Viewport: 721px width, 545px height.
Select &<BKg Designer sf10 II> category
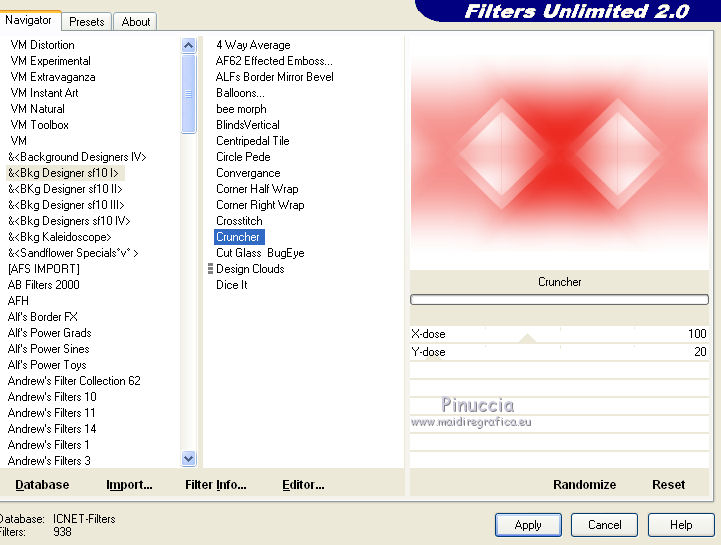pyautogui.click(x=65, y=189)
